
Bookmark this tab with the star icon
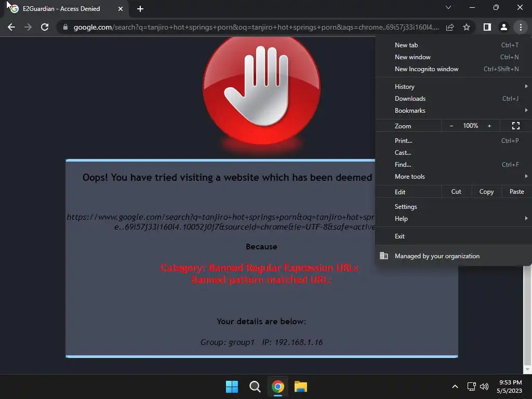tap(467, 27)
